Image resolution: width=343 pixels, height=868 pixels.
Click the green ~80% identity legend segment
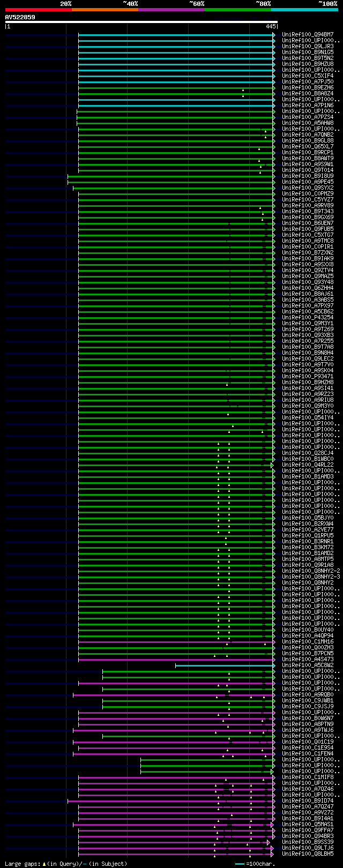click(x=237, y=10)
